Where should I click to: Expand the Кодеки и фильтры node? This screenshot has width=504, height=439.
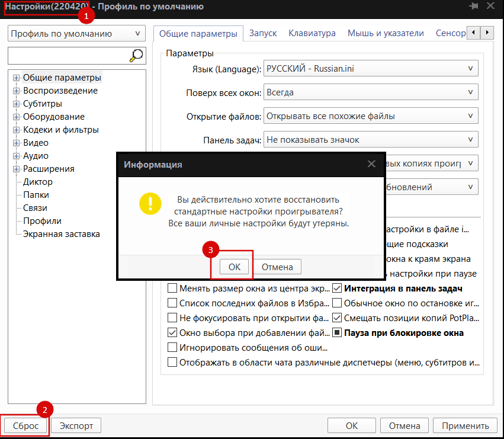pos(16,130)
